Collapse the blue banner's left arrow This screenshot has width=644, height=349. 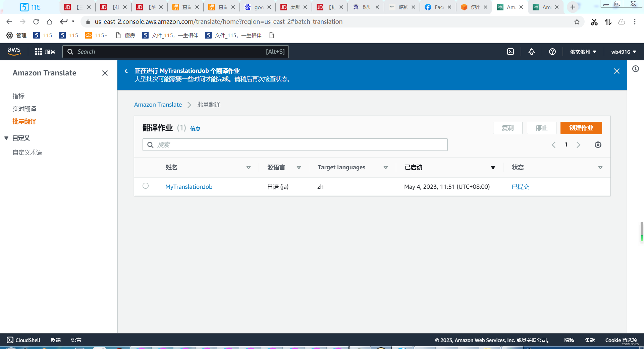(126, 71)
